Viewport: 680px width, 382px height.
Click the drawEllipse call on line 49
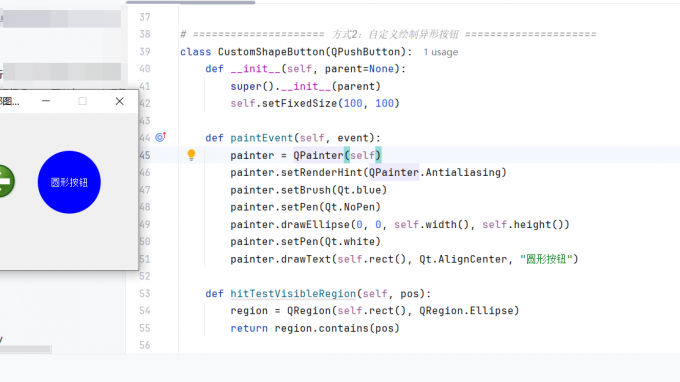[315, 225]
